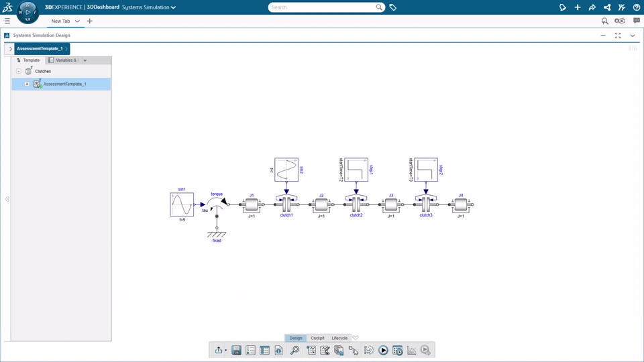The height and width of the screenshot is (362, 644).
Task: Add a new dashboard tab with plus
Action: pyautogui.click(x=89, y=21)
